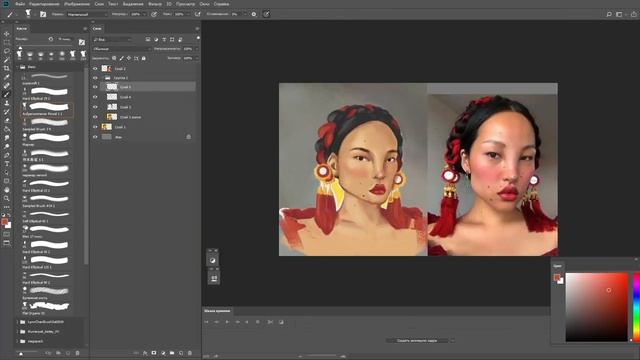This screenshot has width=640, height=360.
Task: Open the search icon in options bar
Action: [609, 14]
